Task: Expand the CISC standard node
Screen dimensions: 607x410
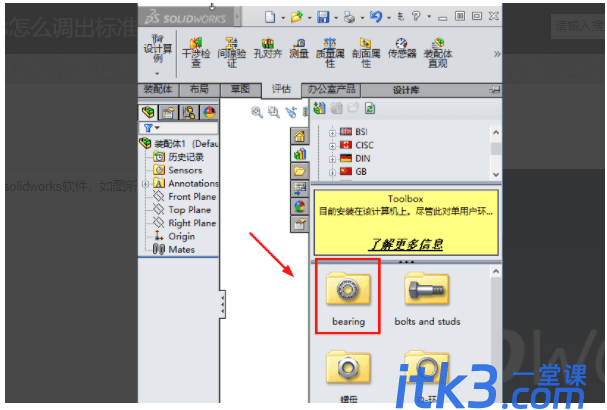Action: (x=332, y=146)
